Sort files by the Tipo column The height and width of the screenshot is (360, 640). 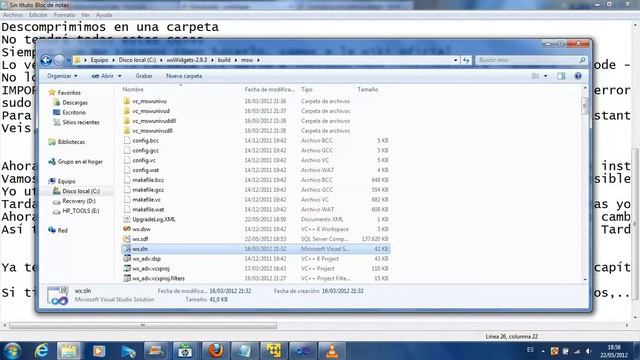(307, 89)
